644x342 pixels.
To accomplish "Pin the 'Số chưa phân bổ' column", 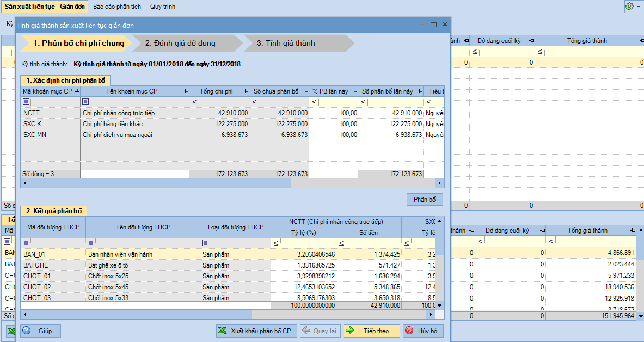I will pyautogui.click(x=305, y=91).
